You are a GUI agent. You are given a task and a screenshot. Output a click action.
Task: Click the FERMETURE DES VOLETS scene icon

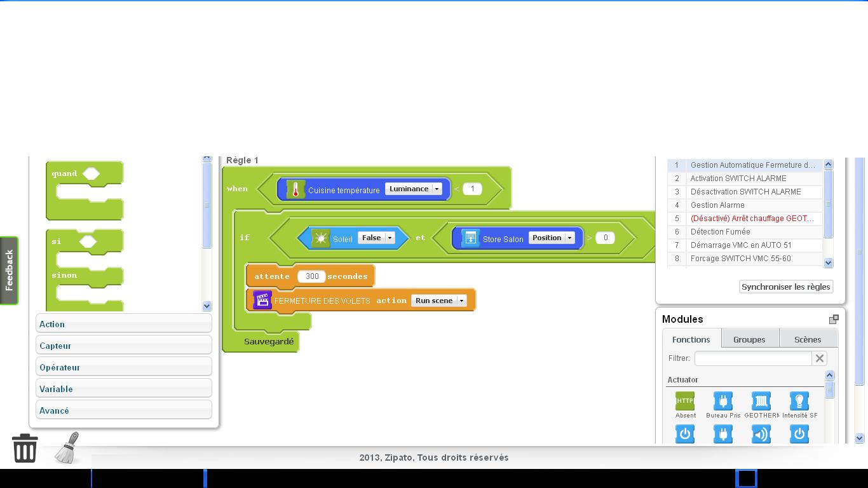[262, 300]
